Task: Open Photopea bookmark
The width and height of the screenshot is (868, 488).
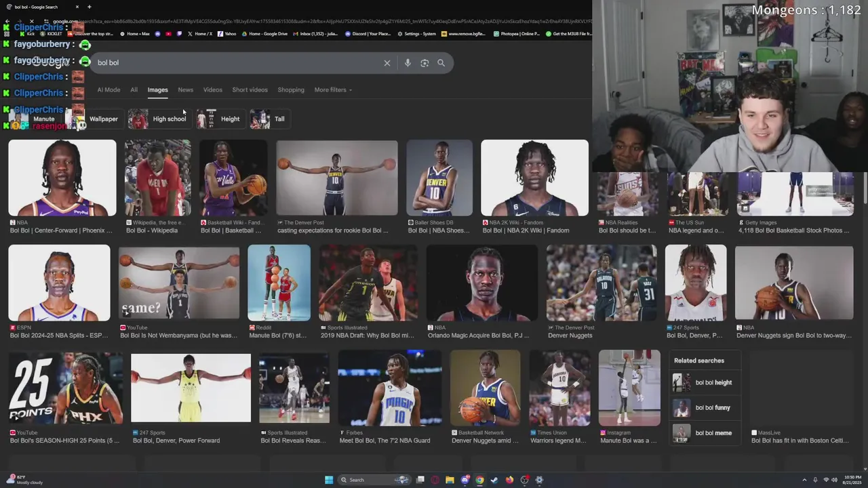Action: 517,34
